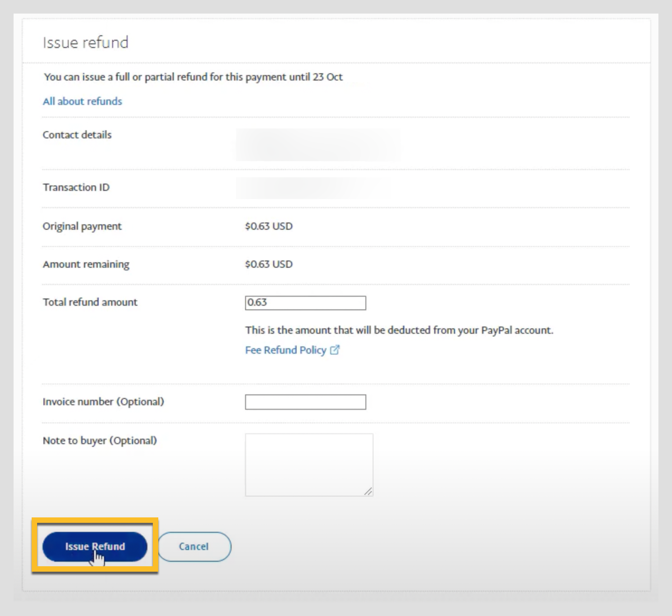672x616 pixels.
Task: Click the Amount remaining value $0.63 USD
Action: [x=269, y=264]
